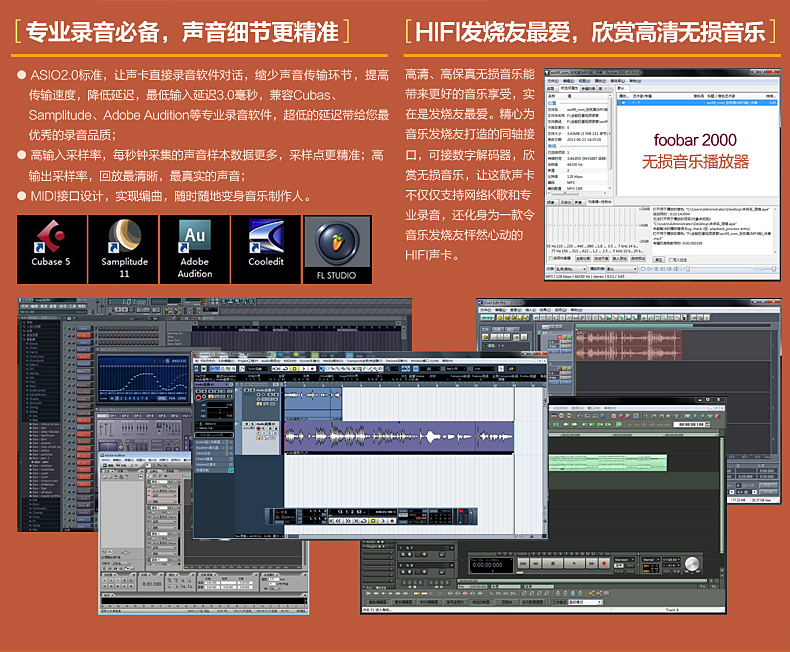Click Play on the Cubase floating transport bar
Image resolution: width=790 pixels, height=652 pixels.
(383, 521)
